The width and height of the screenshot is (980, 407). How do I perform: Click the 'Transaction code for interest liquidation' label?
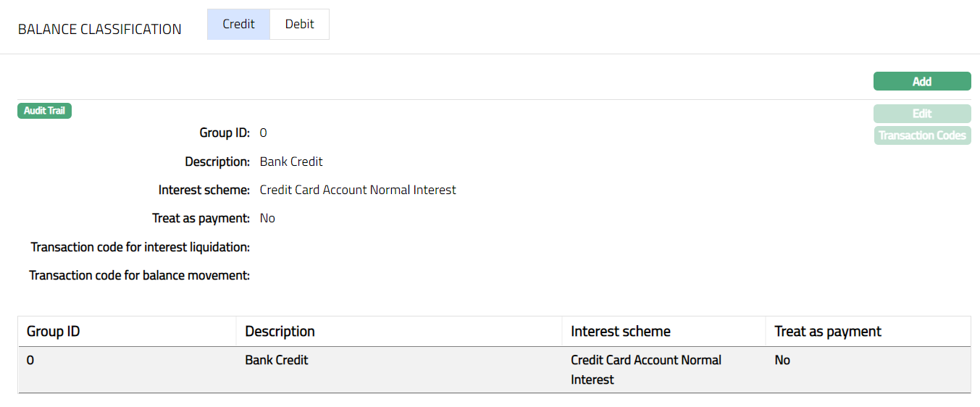click(x=140, y=247)
